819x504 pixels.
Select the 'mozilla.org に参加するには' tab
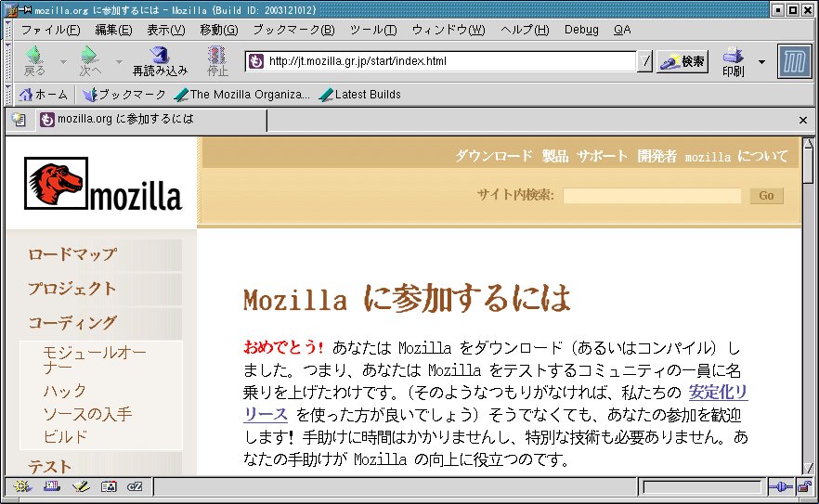[x=151, y=120]
